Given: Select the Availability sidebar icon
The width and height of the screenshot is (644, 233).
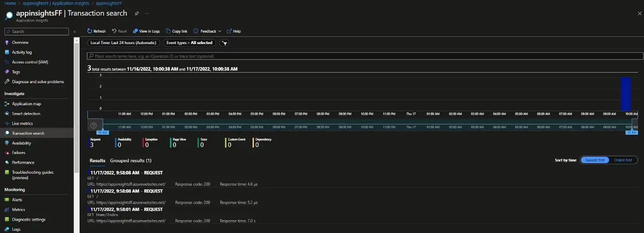Looking at the screenshot, I should (7, 143).
